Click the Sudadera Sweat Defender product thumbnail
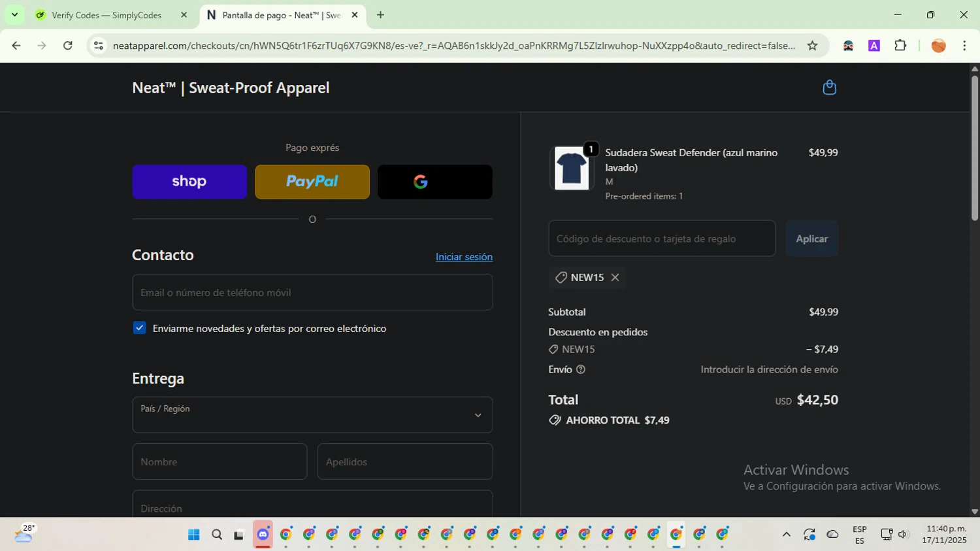Viewport: 980px width, 551px height. click(x=572, y=168)
